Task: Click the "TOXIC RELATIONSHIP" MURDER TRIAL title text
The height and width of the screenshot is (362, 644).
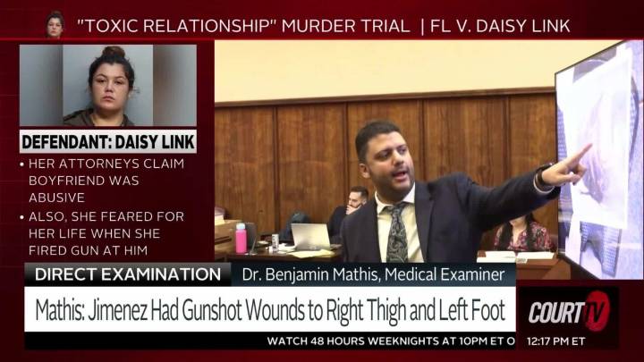Action: (x=243, y=26)
